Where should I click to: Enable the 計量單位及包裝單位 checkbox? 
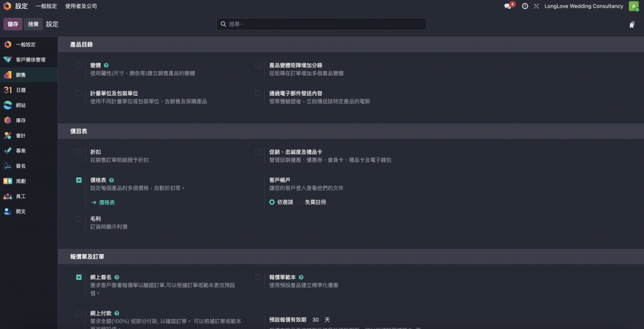(x=79, y=93)
